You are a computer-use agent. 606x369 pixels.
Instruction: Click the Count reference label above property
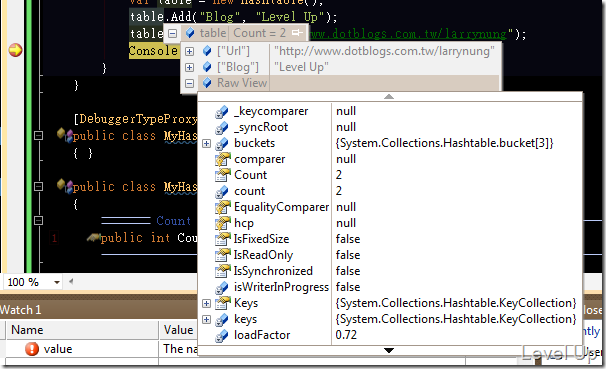pyautogui.click(x=174, y=221)
